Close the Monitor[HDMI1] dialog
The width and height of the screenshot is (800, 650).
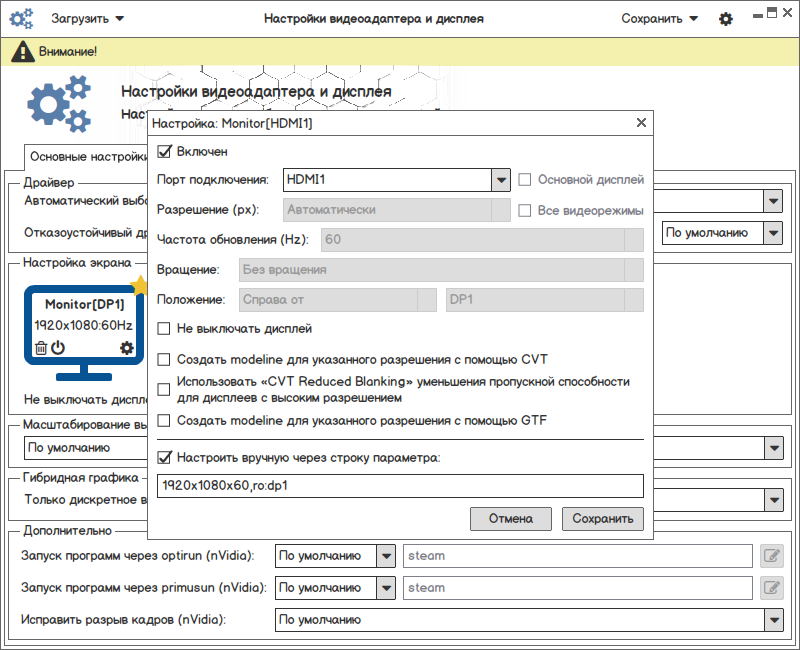tap(641, 122)
